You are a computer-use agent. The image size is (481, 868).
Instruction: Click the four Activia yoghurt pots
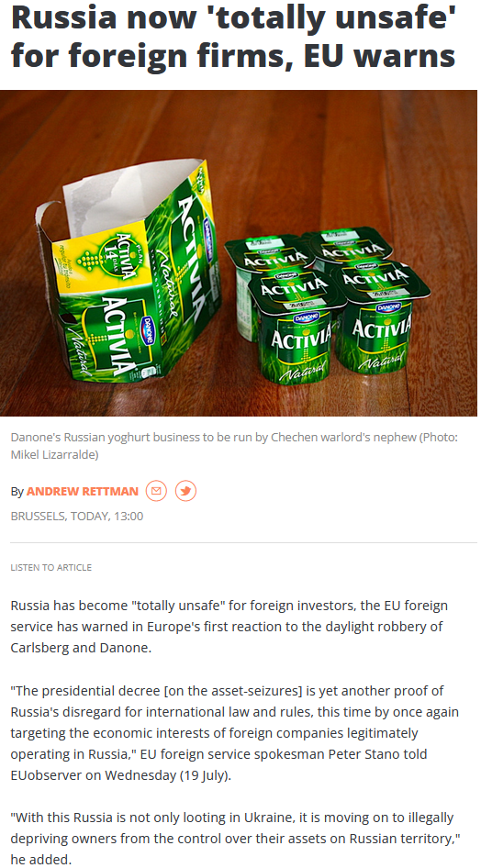tap(328, 305)
